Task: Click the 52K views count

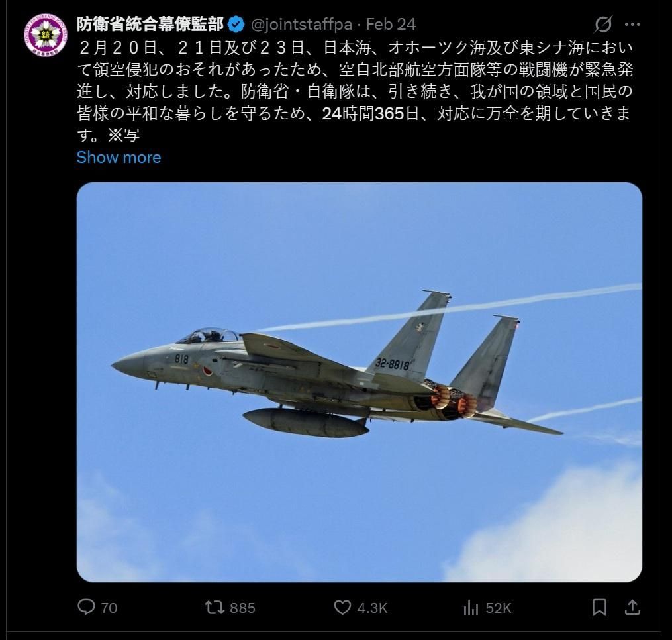Action: [499, 608]
